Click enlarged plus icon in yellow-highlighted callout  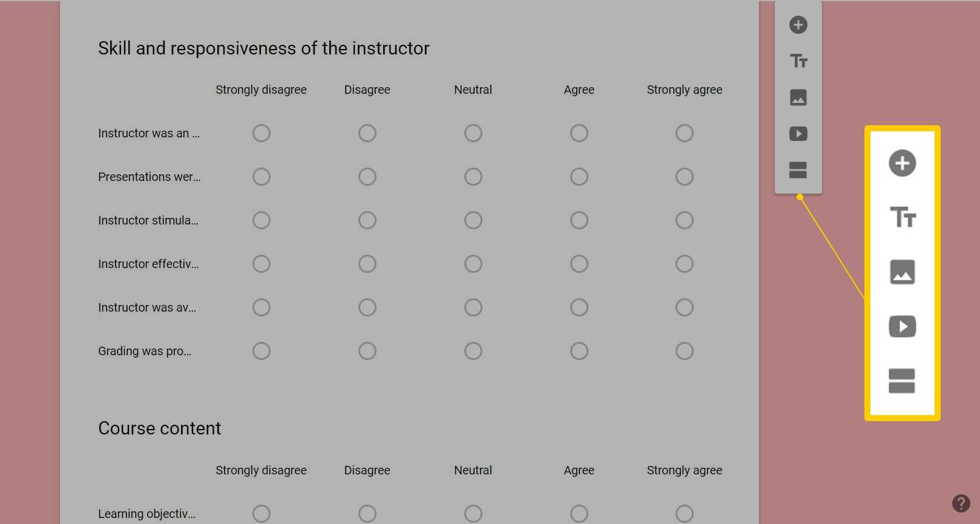click(x=902, y=163)
